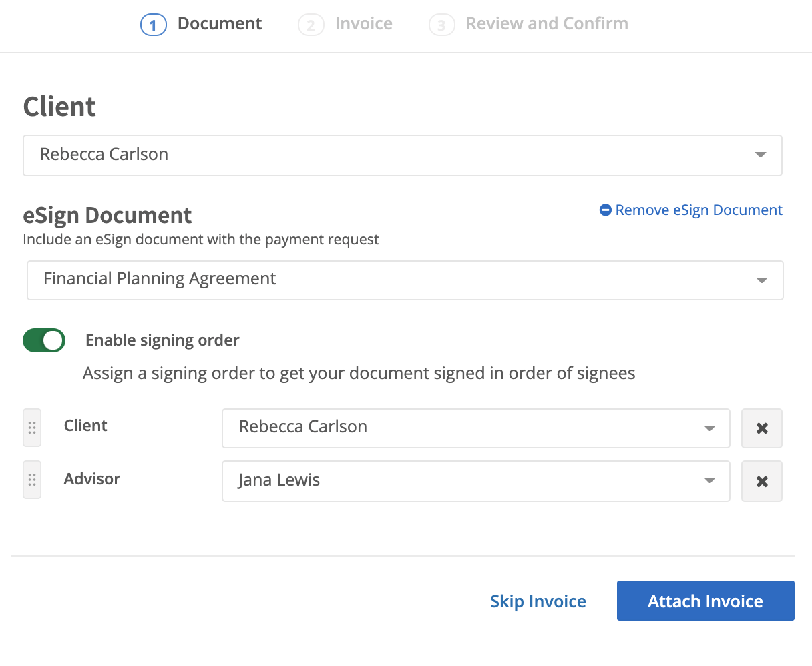812x666 pixels.
Task: Click the minus icon beside Remove eSign Document
Action: point(606,210)
